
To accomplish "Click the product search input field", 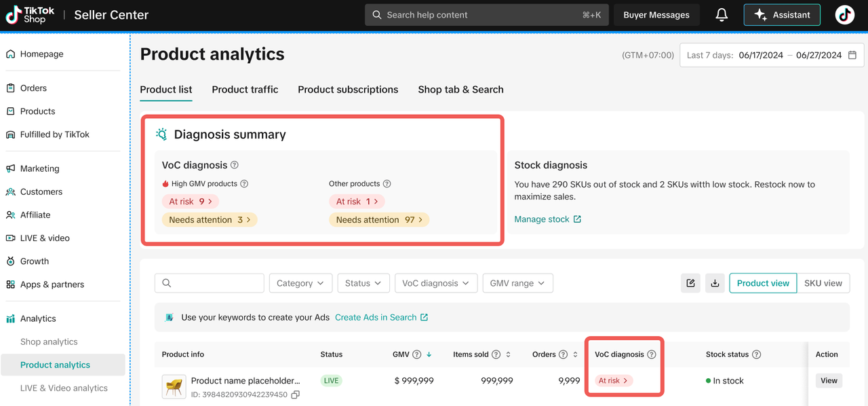I will click(x=210, y=283).
